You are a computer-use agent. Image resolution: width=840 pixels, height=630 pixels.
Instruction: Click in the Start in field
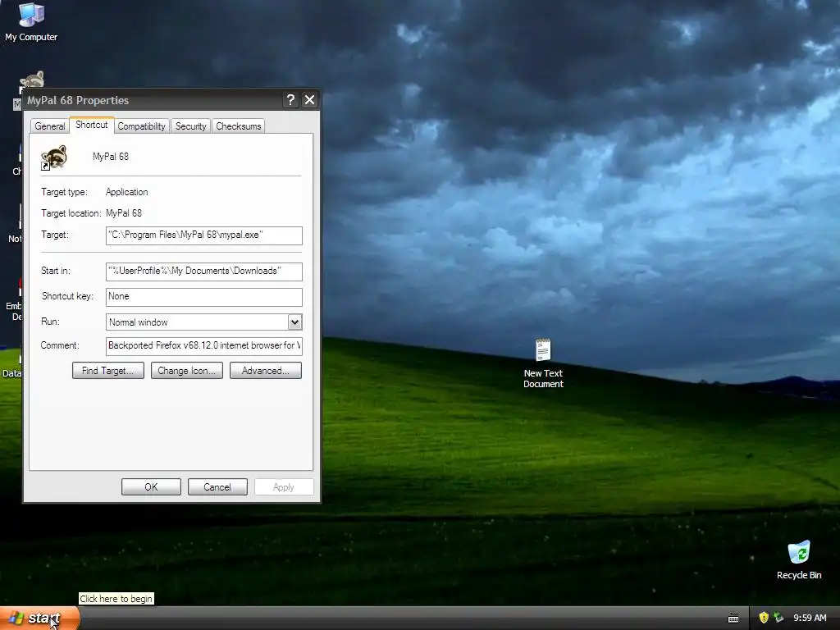pos(204,271)
